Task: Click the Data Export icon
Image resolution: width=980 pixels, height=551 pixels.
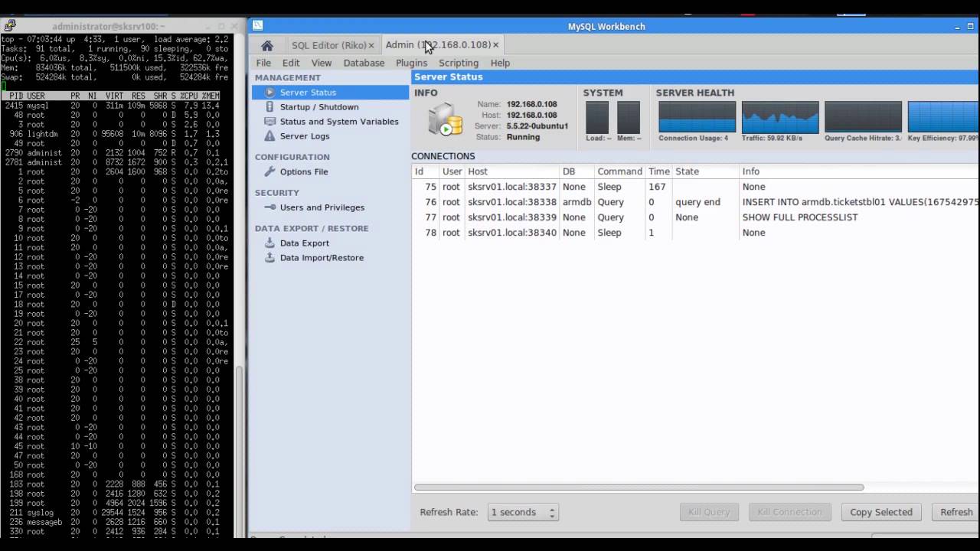Action: pos(269,243)
